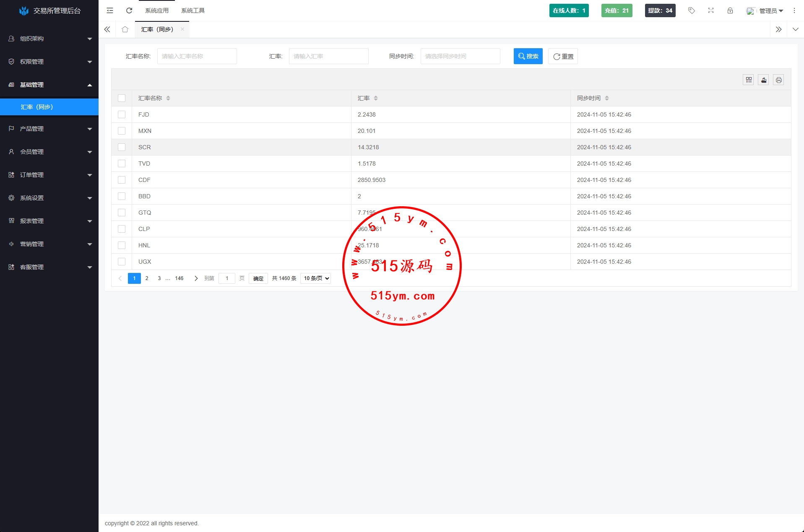This screenshot has height=532, width=804.
Task: Collapse sidebar using the menu fold icon
Action: (110, 10)
